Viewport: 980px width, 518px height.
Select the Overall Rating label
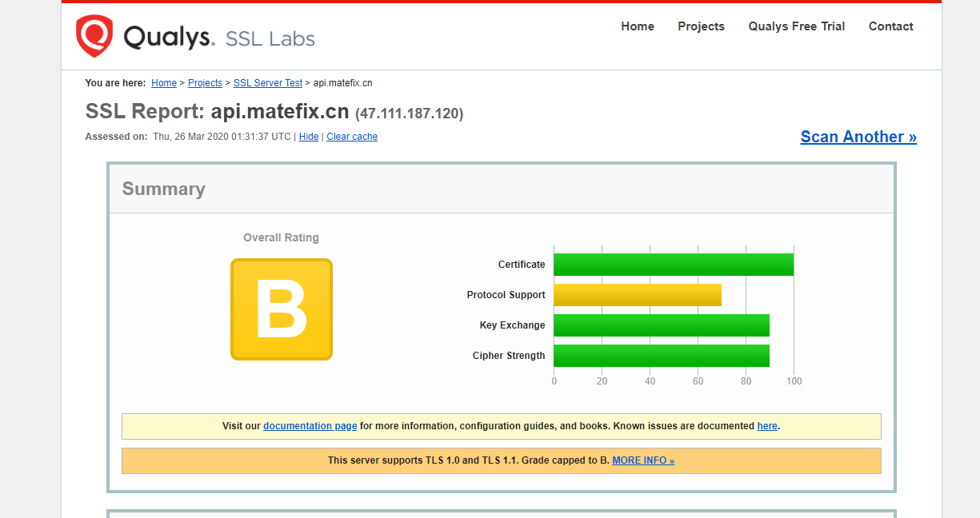click(x=281, y=237)
